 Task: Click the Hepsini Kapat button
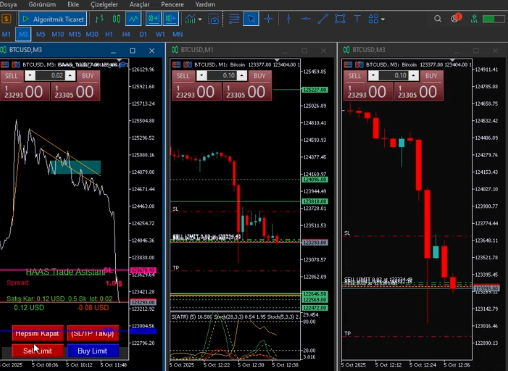coord(38,333)
